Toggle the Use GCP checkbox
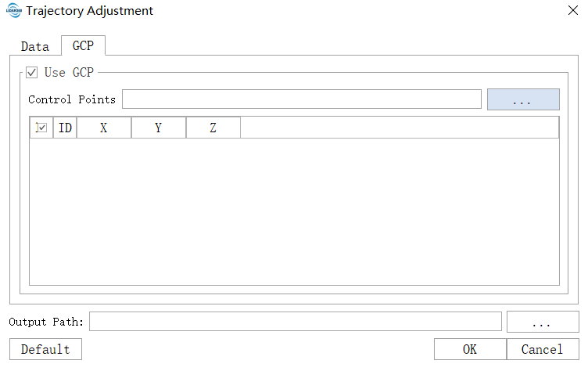Viewport: 588px width, 371px height. pos(32,73)
